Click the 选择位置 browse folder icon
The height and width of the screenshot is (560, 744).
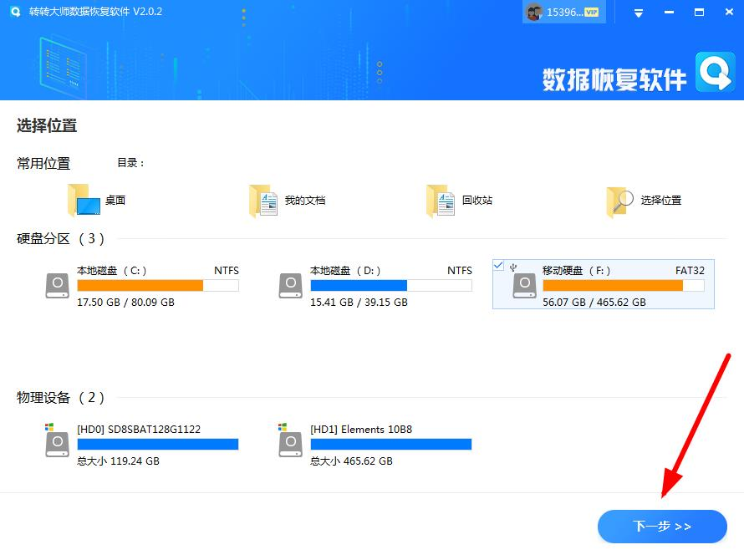tap(619, 198)
